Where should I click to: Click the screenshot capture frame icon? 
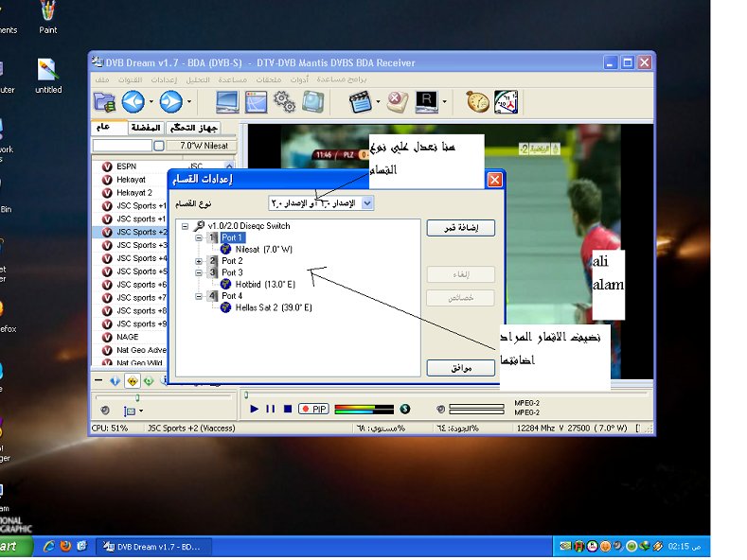click(312, 102)
